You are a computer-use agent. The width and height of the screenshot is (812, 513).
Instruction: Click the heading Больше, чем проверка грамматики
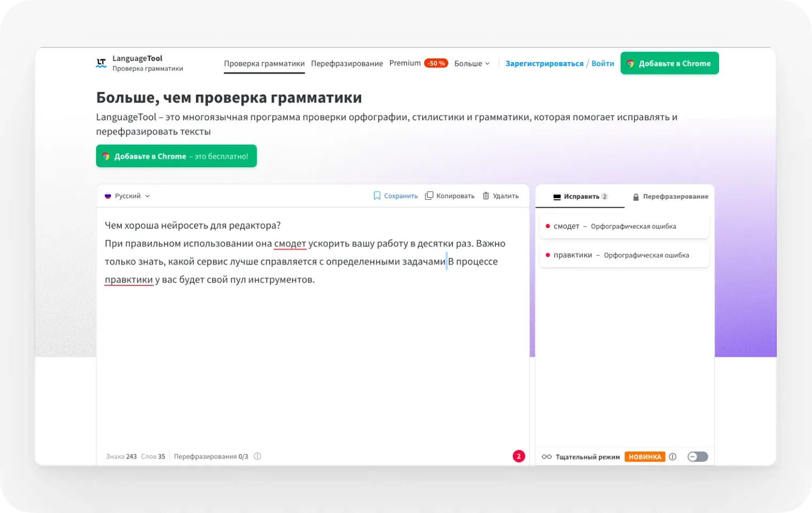pos(229,98)
